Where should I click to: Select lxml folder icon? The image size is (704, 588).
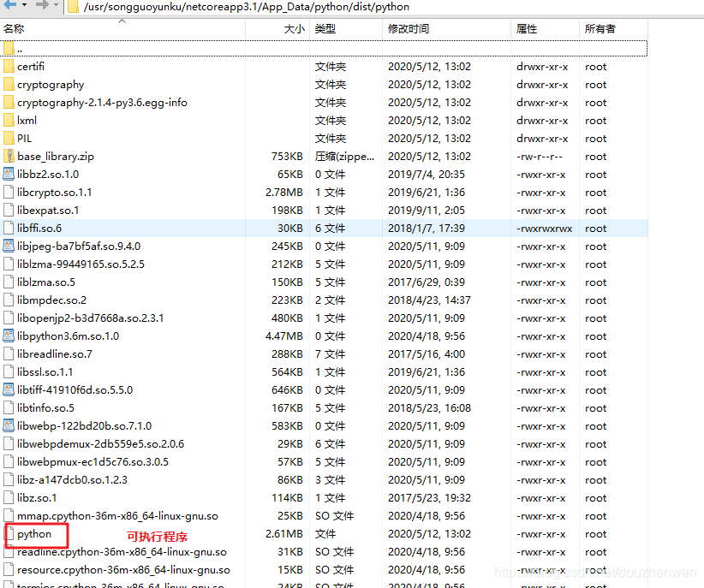(9, 121)
